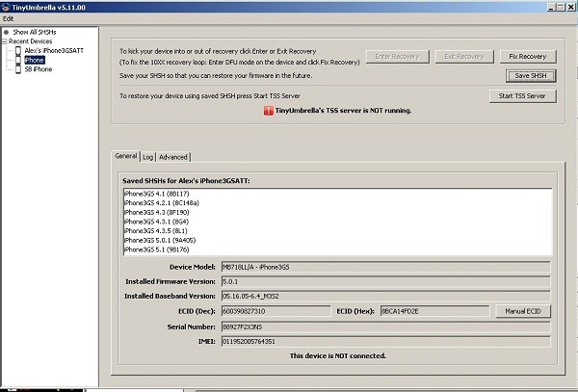Click the Show All SHSHs bullet icon
The height and width of the screenshot is (392, 578).
[x=6, y=33]
